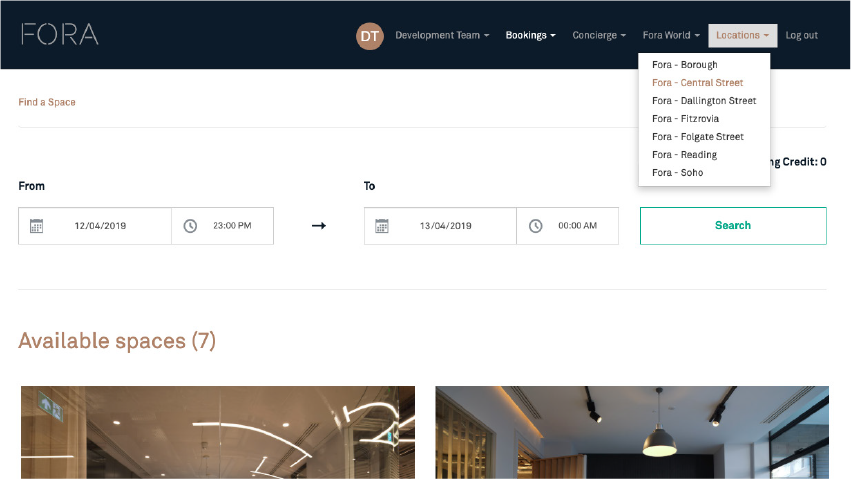Open the first available space photo
Screen dimensions: 851x479
(218, 432)
